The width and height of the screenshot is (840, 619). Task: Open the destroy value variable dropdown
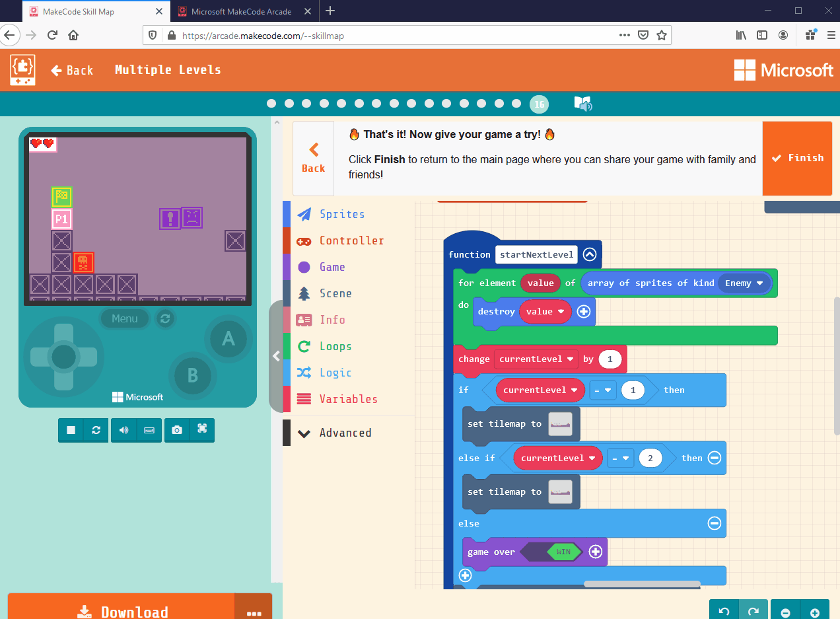click(x=545, y=311)
